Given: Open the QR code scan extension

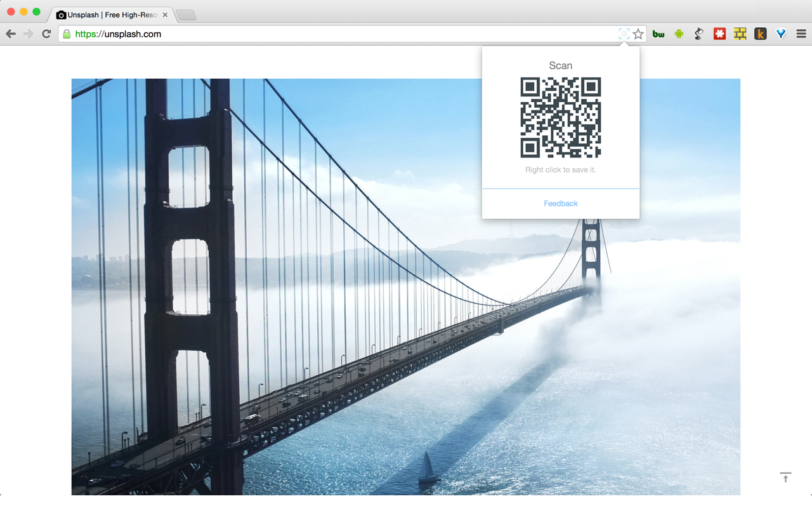Looking at the screenshot, I should (x=624, y=34).
